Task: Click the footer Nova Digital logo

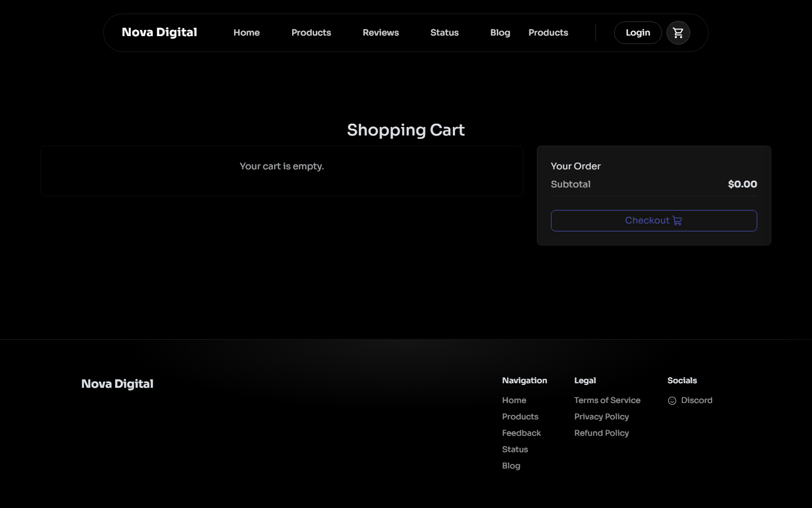Action: (117, 384)
